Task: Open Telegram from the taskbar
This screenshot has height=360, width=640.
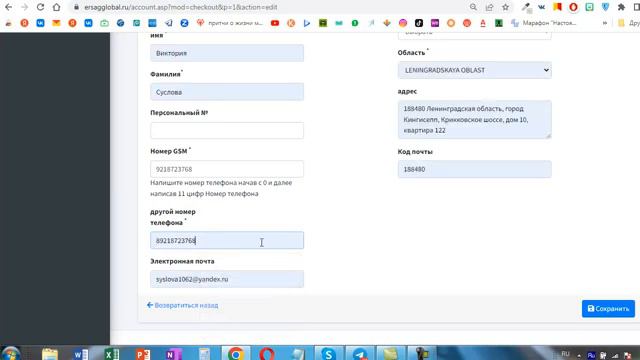Action: (360, 353)
